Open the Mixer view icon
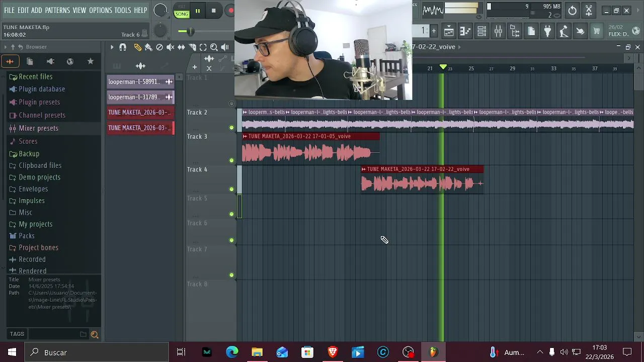644x362 pixels. 498,31
